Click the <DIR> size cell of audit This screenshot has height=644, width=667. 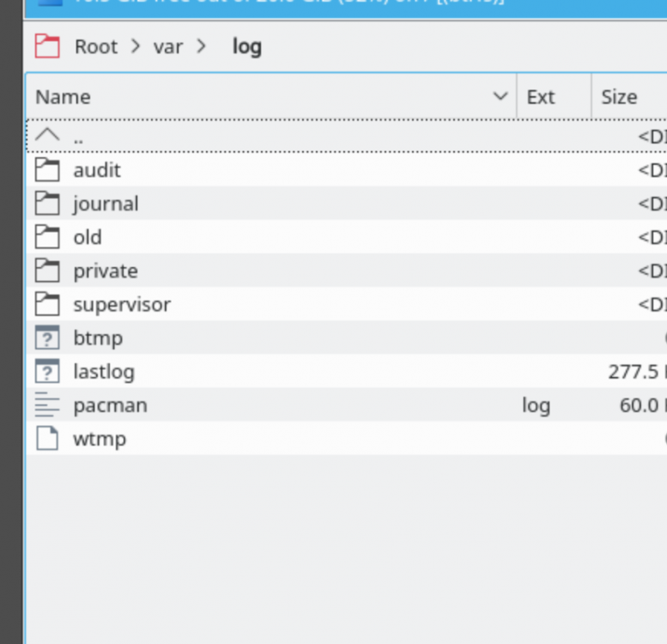pos(652,170)
